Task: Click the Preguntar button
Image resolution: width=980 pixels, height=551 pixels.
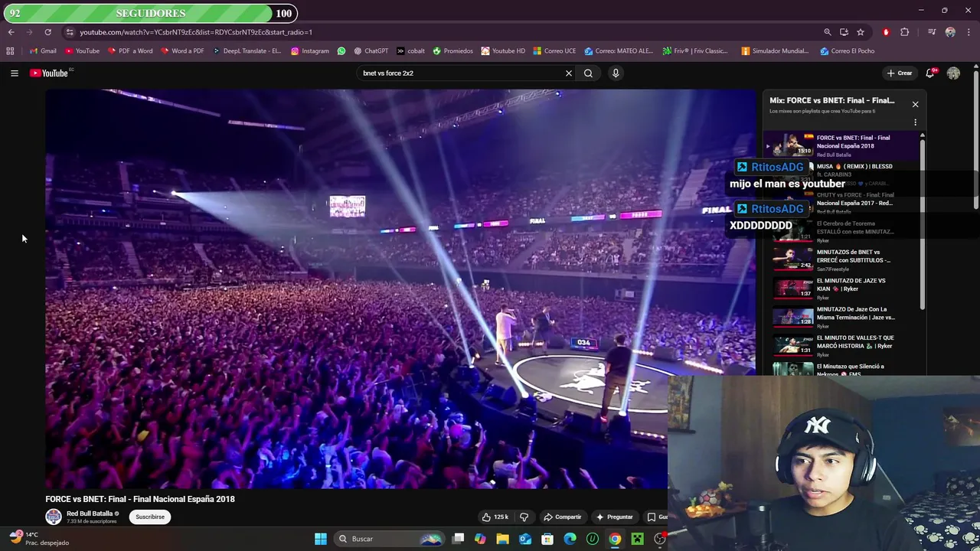Action: pos(615,517)
